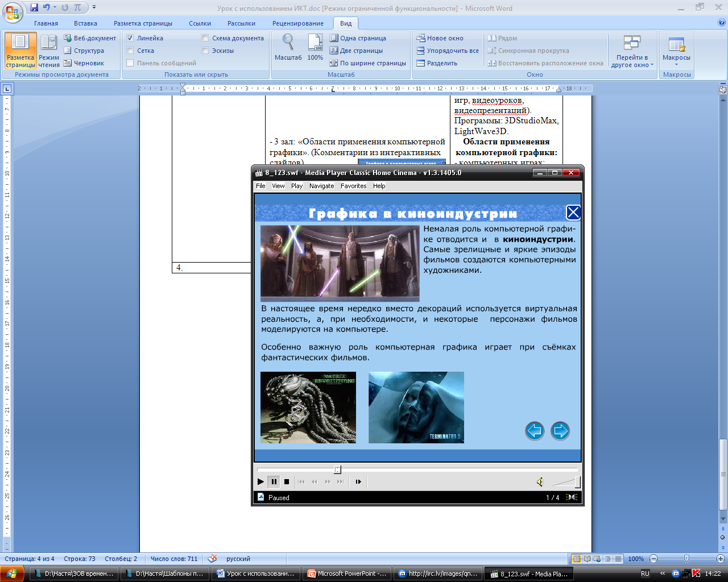Save the document from the quick access toolbar

coord(34,8)
